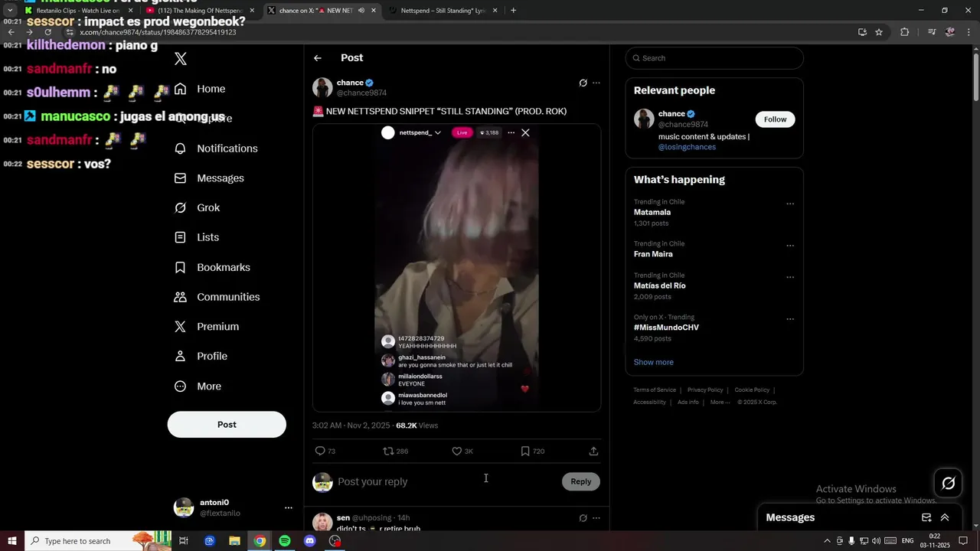Click Show more under What's happening
Viewport: 980px width, 551px height.
click(654, 362)
